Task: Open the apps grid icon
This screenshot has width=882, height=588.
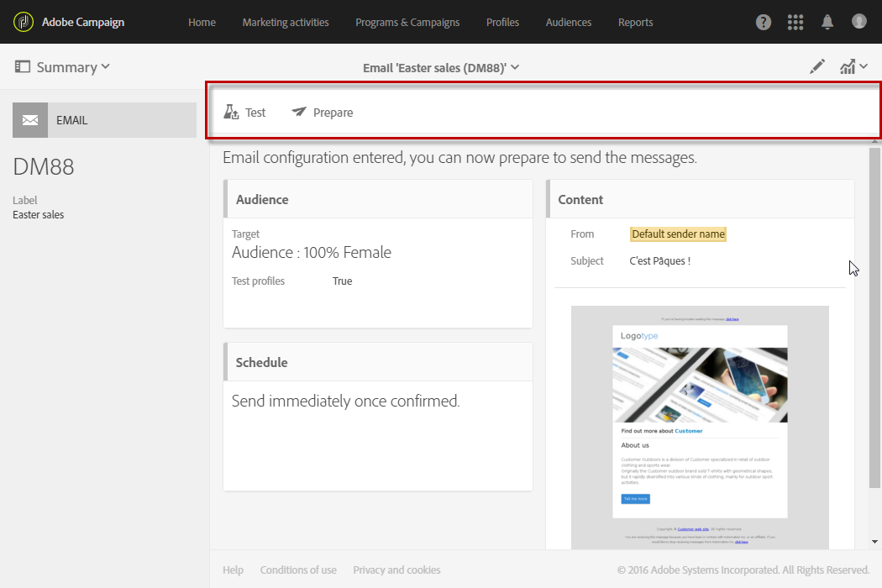Action: (x=795, y=22)
